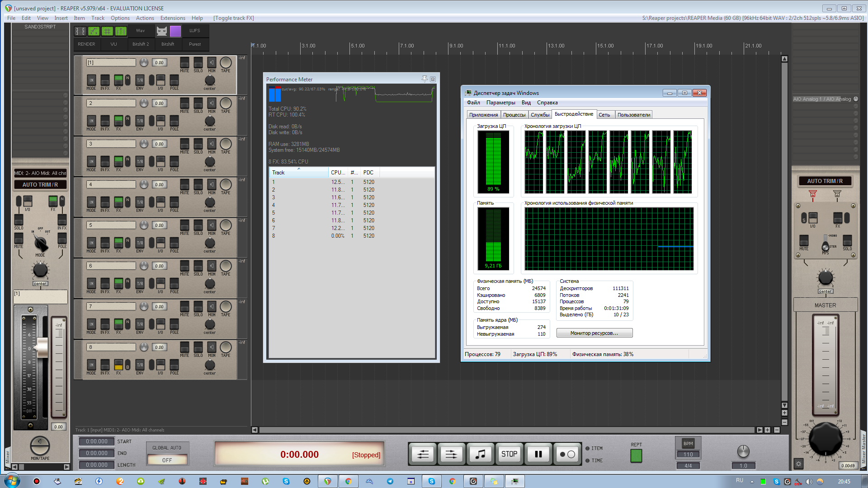Click the bracket trim toolbar icon
This screenshot has height=488, width=868.
tap(80, 31)
